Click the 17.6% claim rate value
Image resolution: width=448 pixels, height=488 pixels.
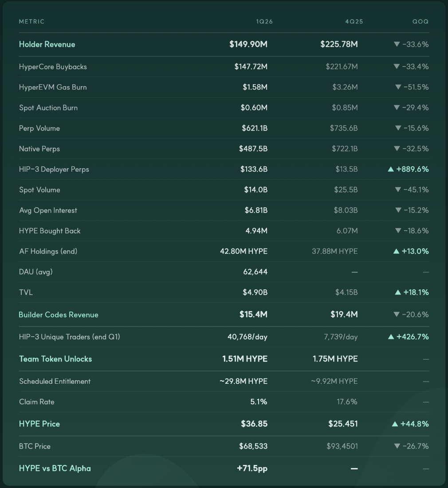tap(347, 402)
